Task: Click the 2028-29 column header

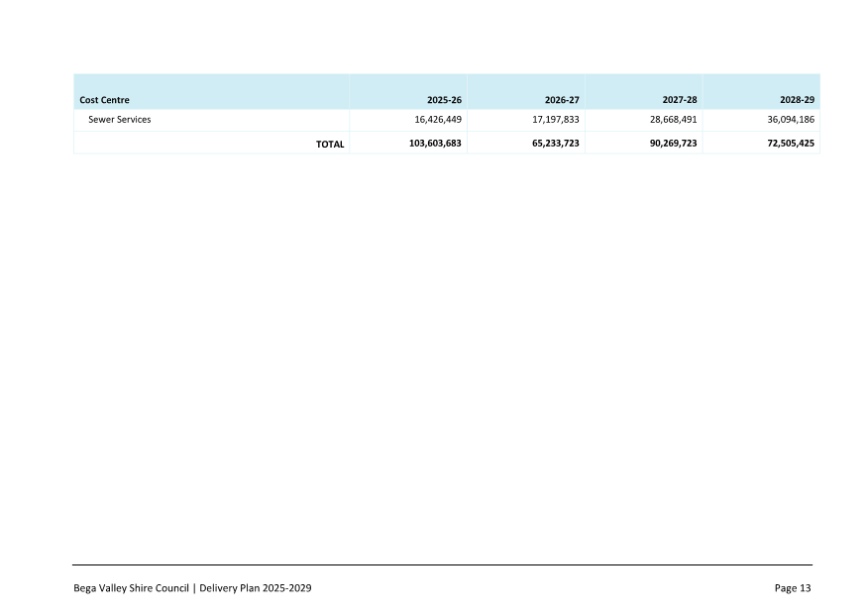Action: [796, 100]
